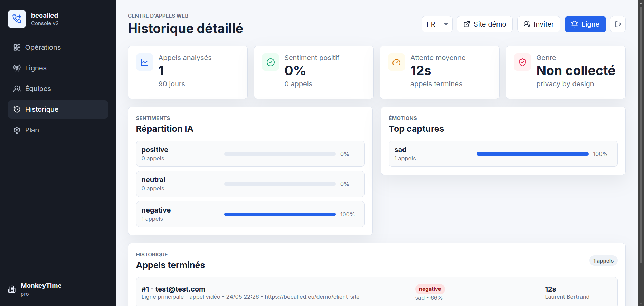Click the 100% value next to sad
Viewport: 644px width, 306px height.
coord(600,154)
